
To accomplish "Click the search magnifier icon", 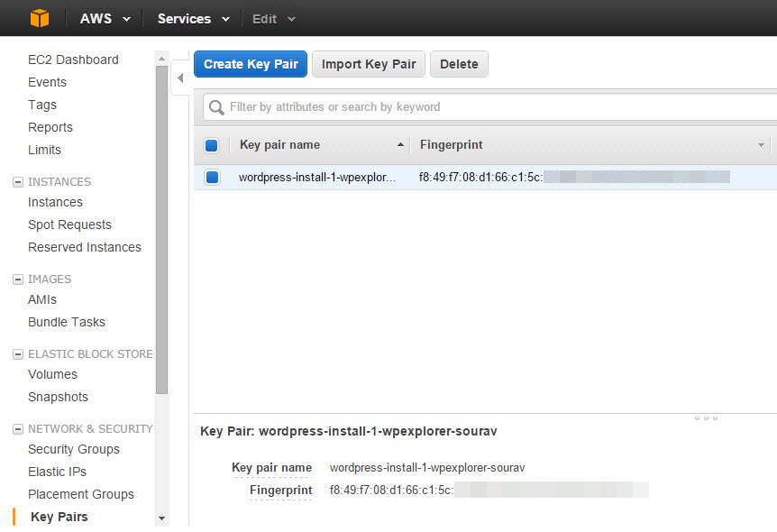I will 216,107.
